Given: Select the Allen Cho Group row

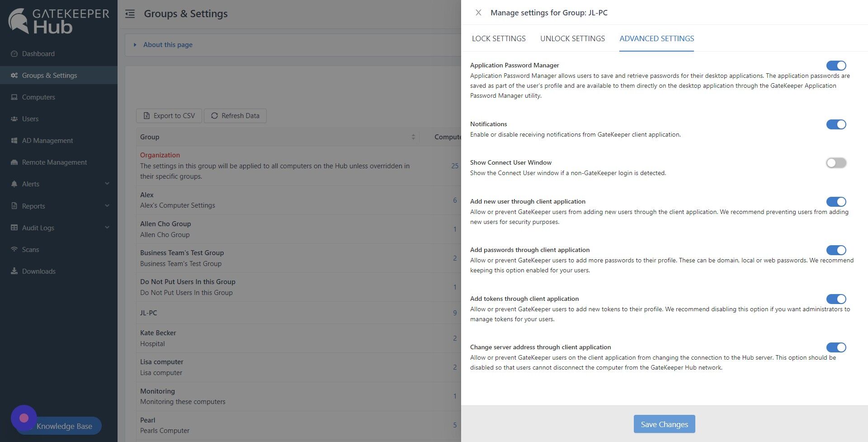Looking at the screenshot, I should pos(298,229).
